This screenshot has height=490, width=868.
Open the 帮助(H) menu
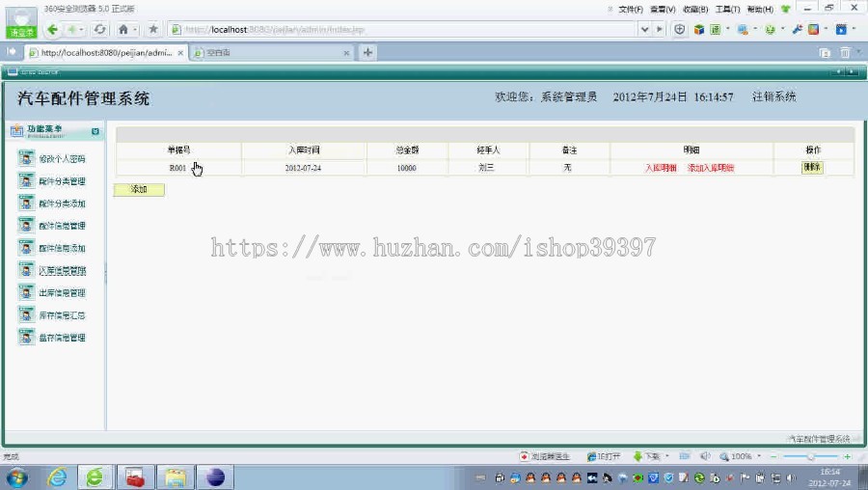[x=760, y=10]
